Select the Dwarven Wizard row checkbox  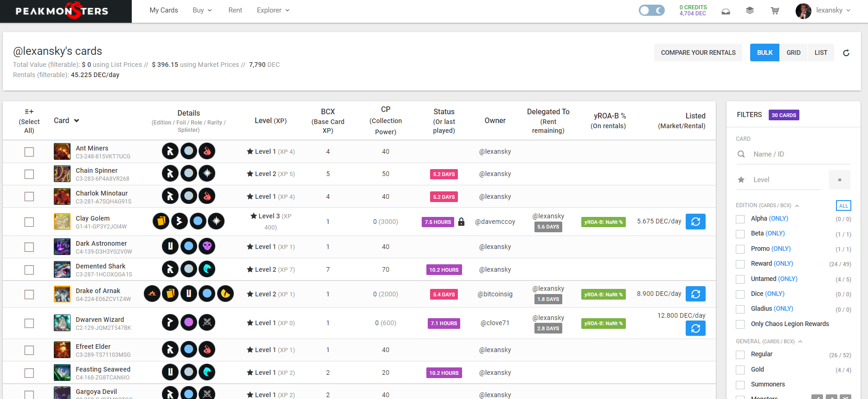[29, 323]
